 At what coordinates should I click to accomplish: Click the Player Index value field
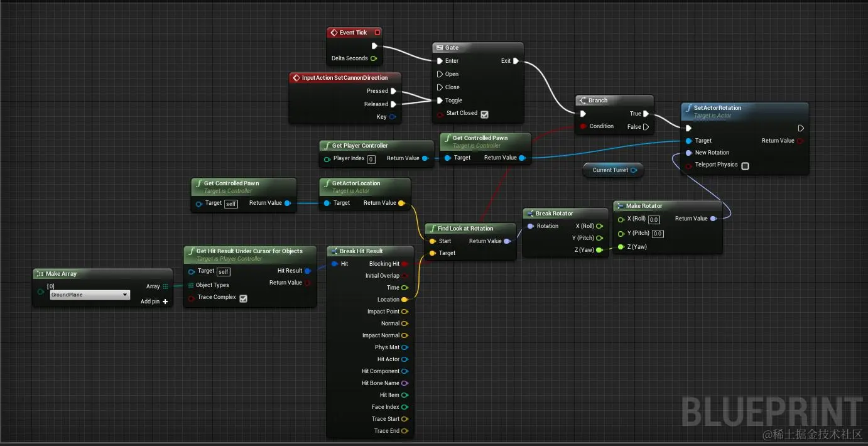[371, 159]
